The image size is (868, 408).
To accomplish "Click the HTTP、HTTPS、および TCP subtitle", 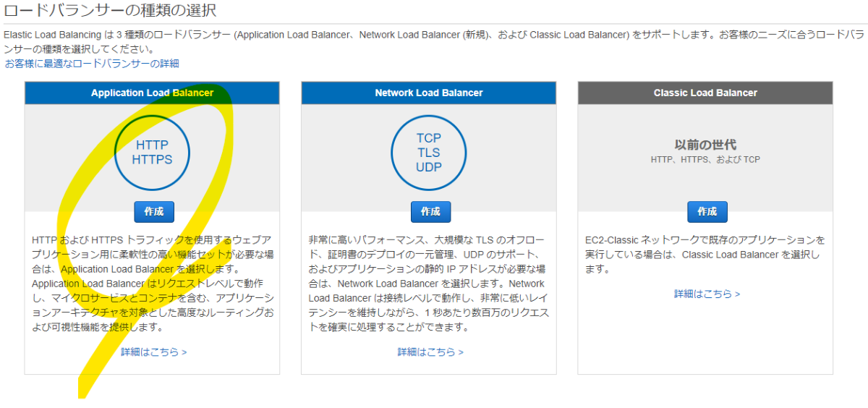I will coord(705,160).
